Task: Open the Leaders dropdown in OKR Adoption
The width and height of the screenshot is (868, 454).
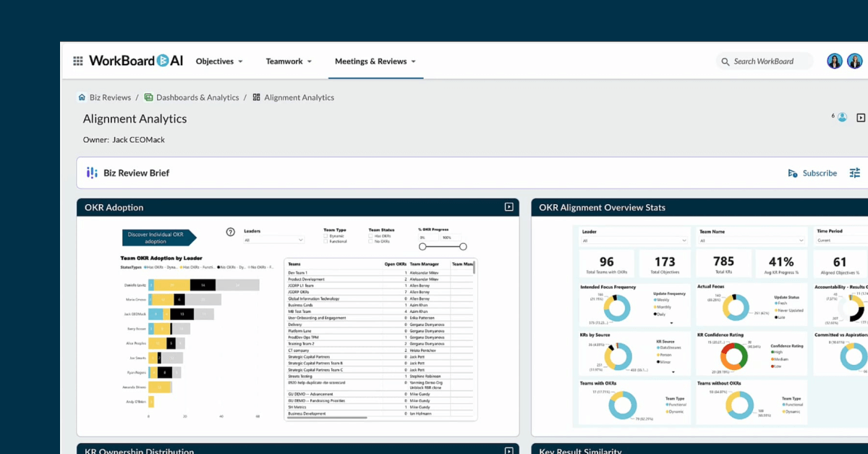Action: click(x=275, y=239)
